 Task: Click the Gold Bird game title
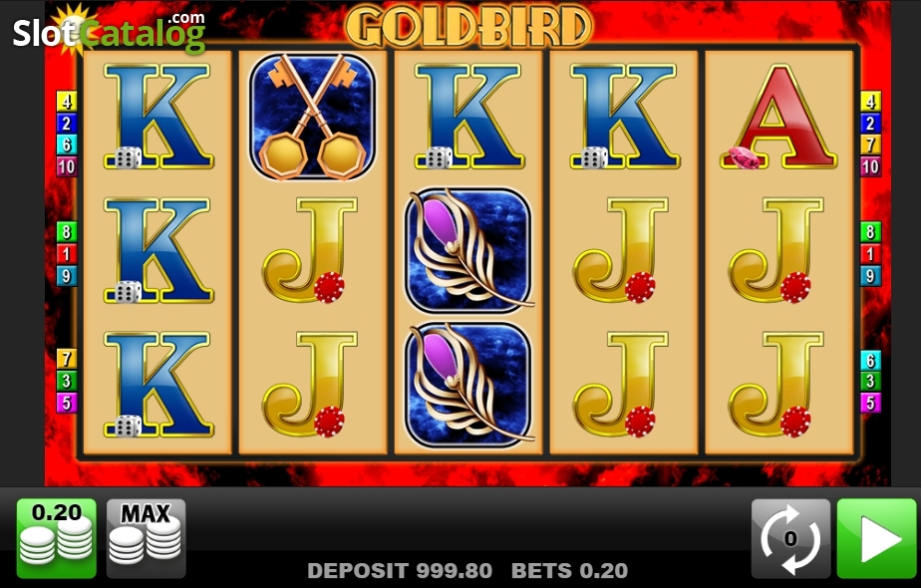pos(468,26)
